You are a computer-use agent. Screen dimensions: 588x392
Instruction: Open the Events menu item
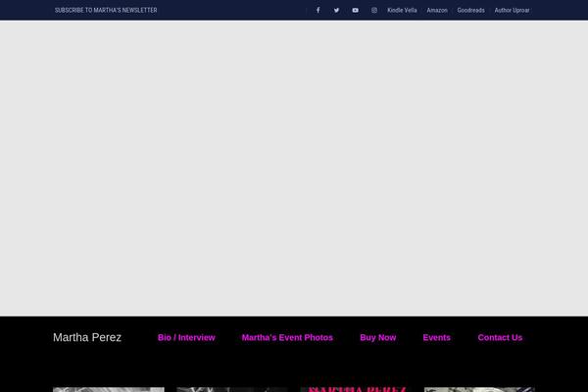point(436,337)
